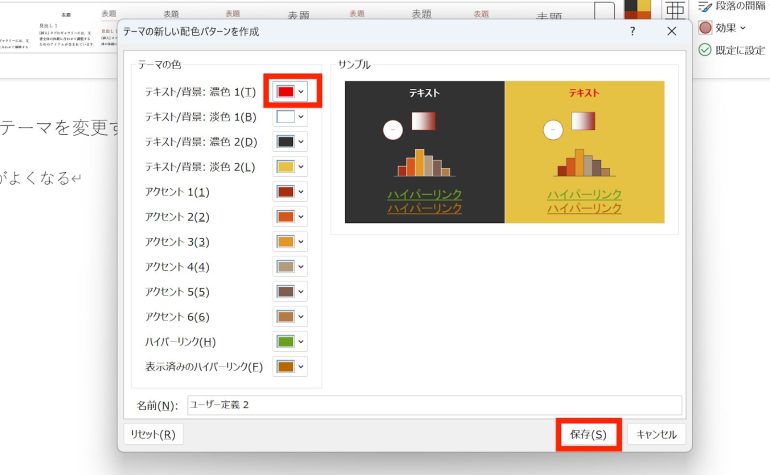This screenshot has width=770, height=475.
Task: Click the 保存 button to save
Action: tap(588, 435)
